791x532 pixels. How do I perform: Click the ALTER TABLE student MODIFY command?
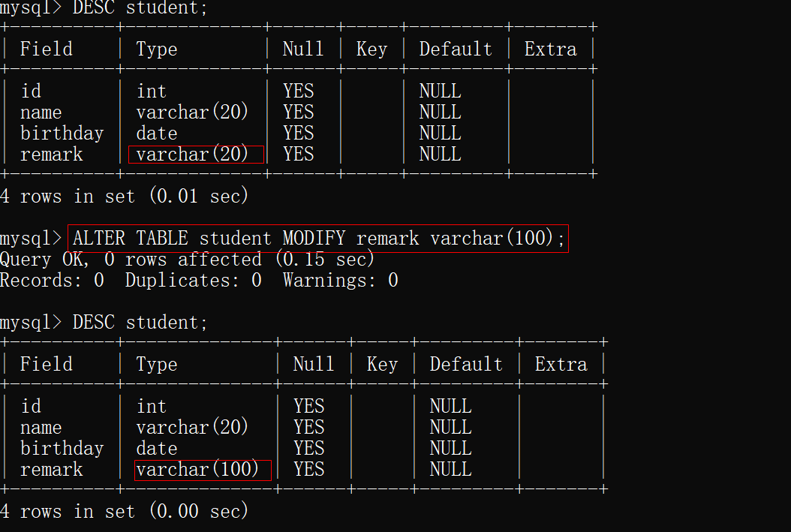coord(317,239)
